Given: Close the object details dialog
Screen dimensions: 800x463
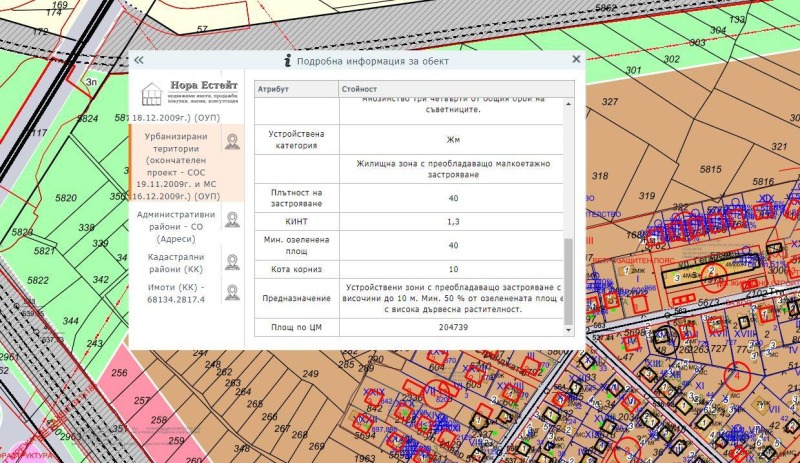Looking at the screenshot, I should (576, 60).
